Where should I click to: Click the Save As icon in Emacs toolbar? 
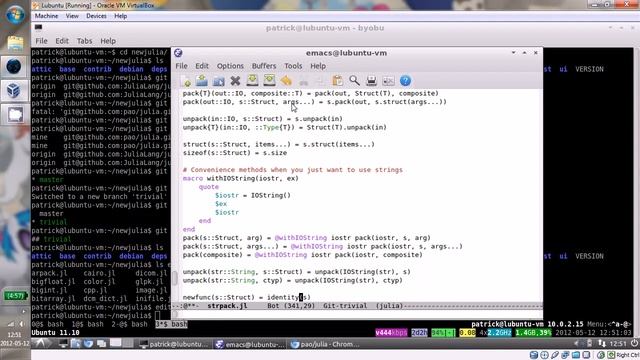coord(269,80)
